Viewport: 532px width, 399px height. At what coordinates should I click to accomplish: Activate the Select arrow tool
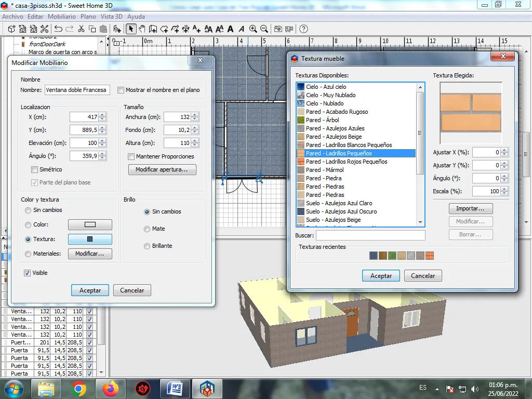[x=130, y=29]
